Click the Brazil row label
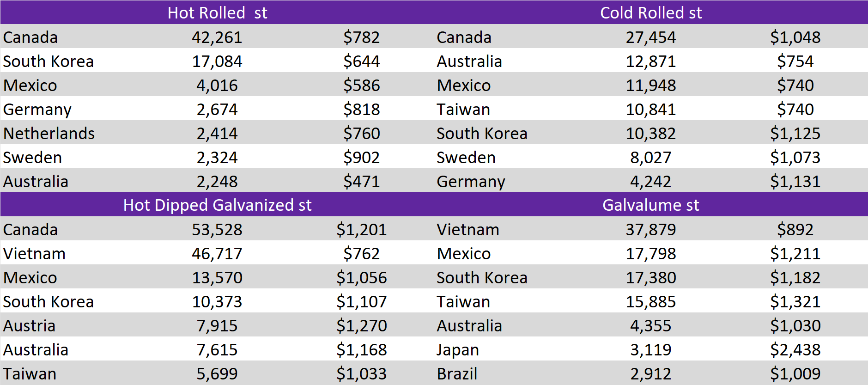Screen dimensions: 868x385 457,373
